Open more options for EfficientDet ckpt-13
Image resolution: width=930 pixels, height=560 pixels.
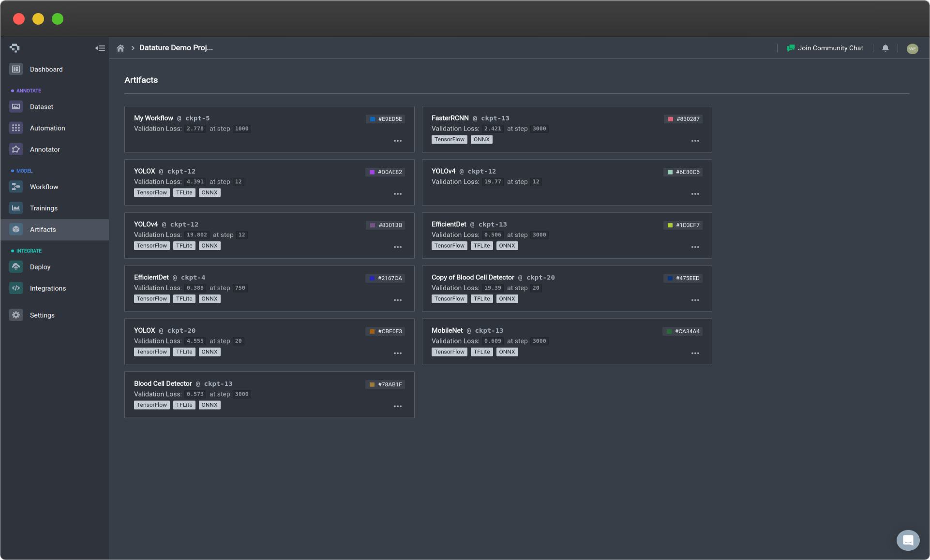tap(695, 247)
